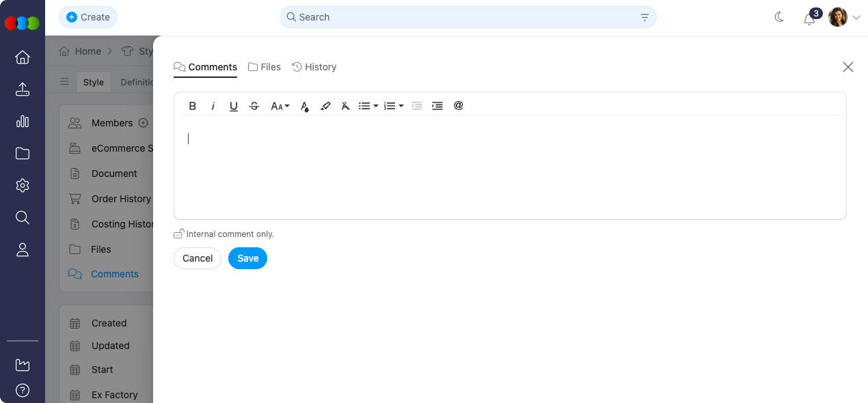The width and height of the screenshot is (868, 403).
Task: Open the text color picker
Action: [x=304, y=106]
